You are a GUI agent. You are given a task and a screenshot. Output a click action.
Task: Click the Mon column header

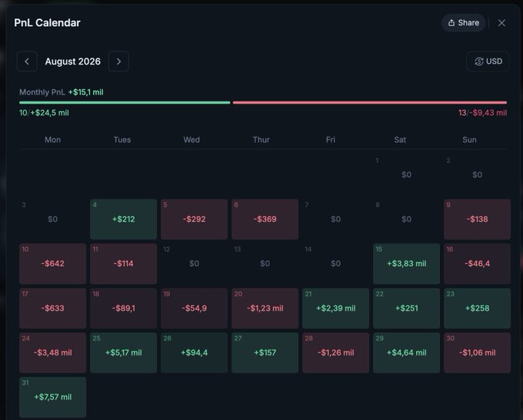pyautogui.click(x=53, y=140)
